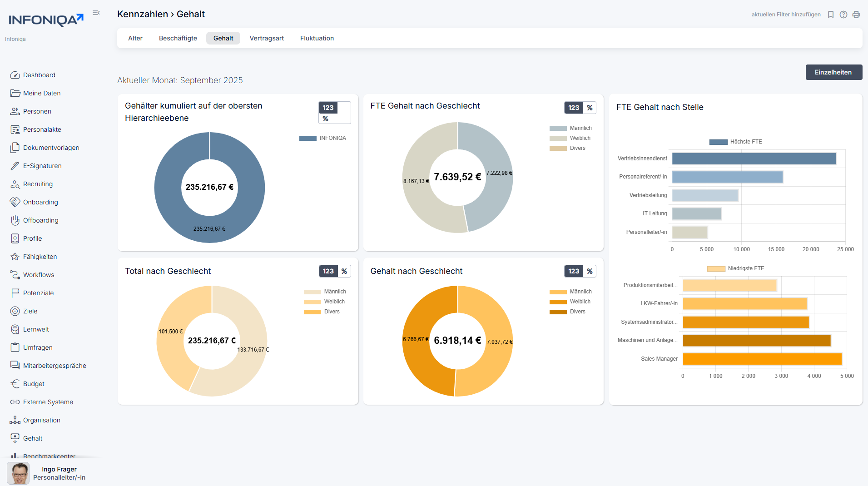Click aktuellen Filter hinzufügen link
Screen dimensions: 868x486
(786, 15)
